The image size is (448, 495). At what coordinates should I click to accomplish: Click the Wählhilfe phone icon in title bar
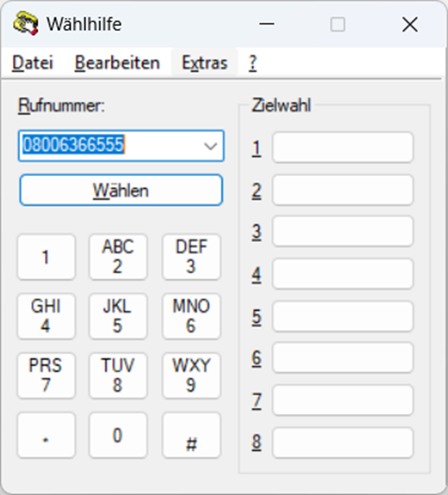click(26, 24)
